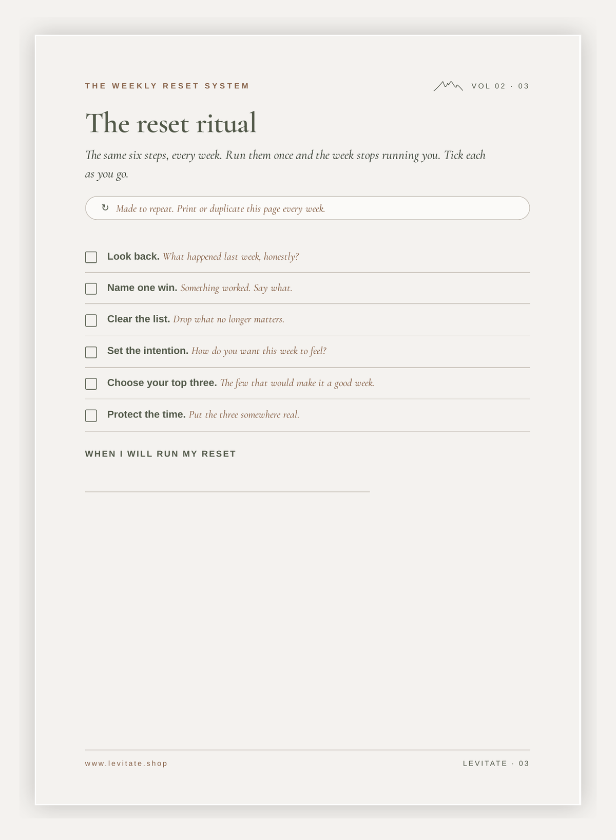Screen dimensions: 616x840
Task: Click the same six steps subtitle
Action: 285,164
